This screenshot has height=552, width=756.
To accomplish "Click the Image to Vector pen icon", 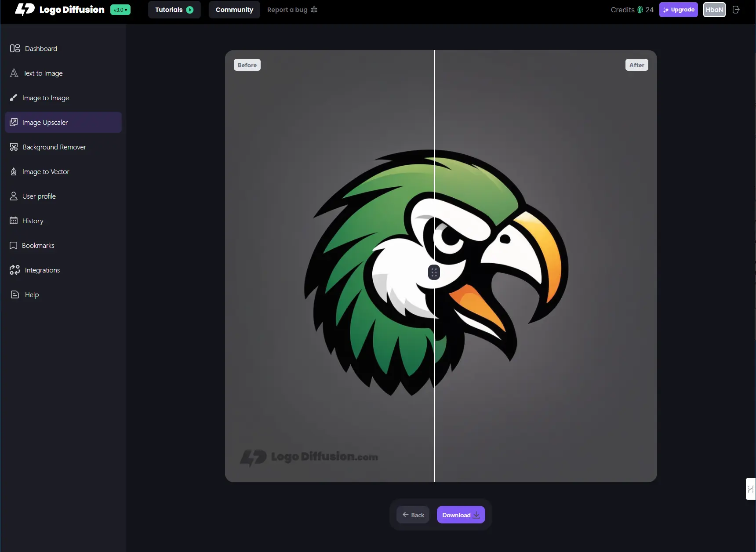I will tap(14, 171).
